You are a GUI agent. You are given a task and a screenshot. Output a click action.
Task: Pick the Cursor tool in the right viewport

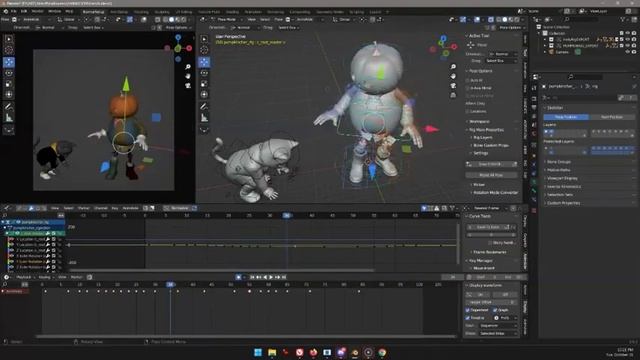204,50
